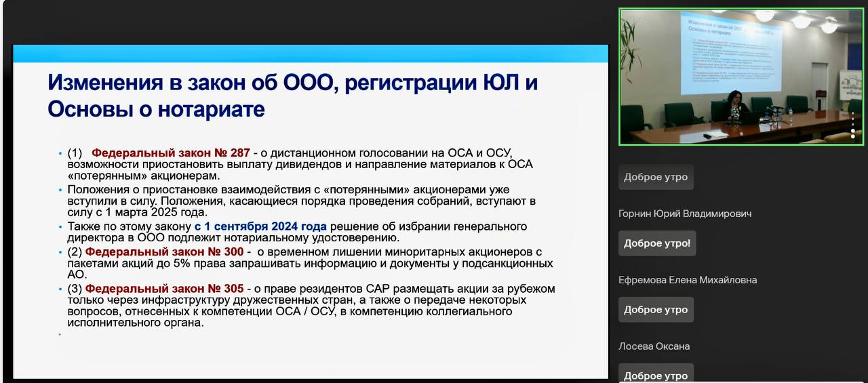Image resolution: width=868 pixels, height=383 pixels.
Task: Select the sender name Лосева Оксана
Action: click(654, 346)
